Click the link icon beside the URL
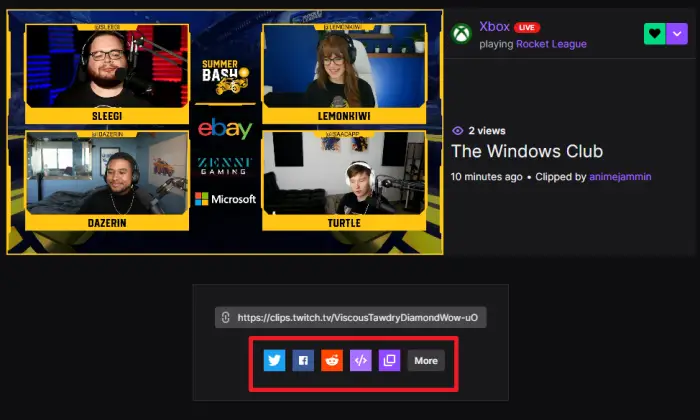The height and width of the screenshot is (420, 700). (x=225, y=317)
